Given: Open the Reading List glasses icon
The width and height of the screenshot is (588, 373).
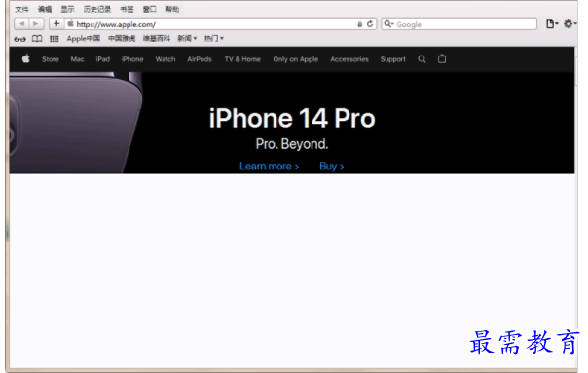Looking at the screenshot, I should tap(19, 39).
